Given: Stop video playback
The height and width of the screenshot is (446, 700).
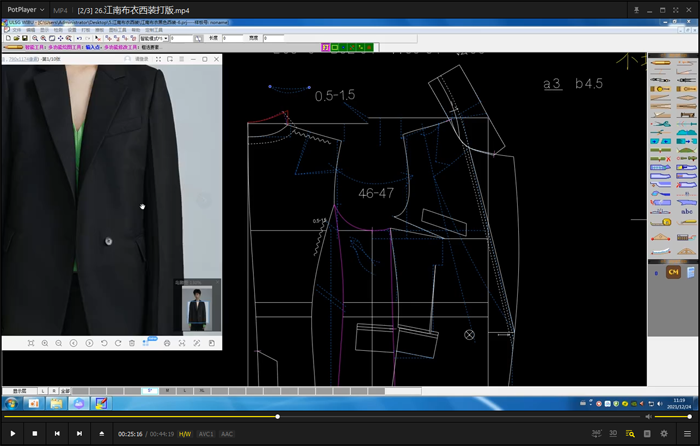Looking at the screenshot, I should pos(35,433).
